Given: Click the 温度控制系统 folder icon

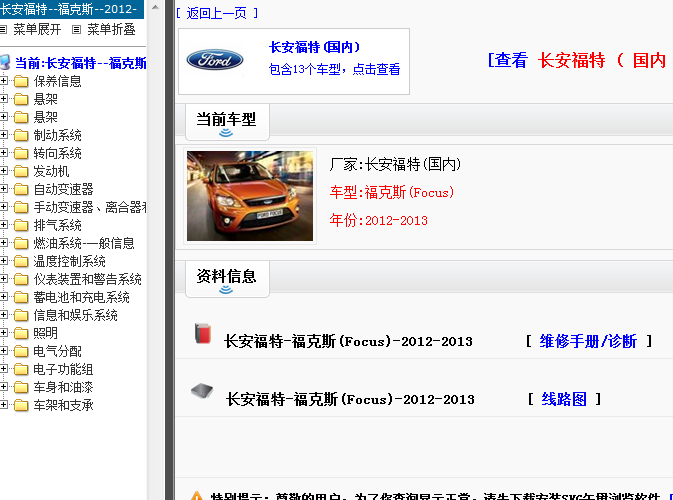Looking at the screenshot, I should [21, 261].
